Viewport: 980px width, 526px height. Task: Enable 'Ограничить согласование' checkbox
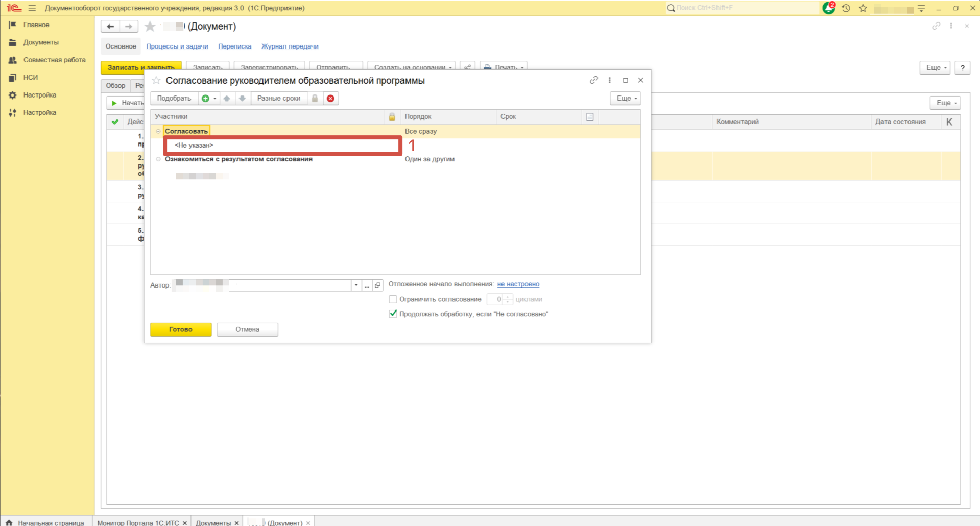(393, 299)
